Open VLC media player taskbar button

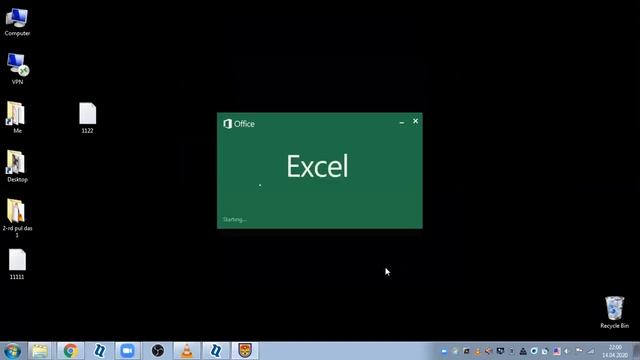(187, 351)
